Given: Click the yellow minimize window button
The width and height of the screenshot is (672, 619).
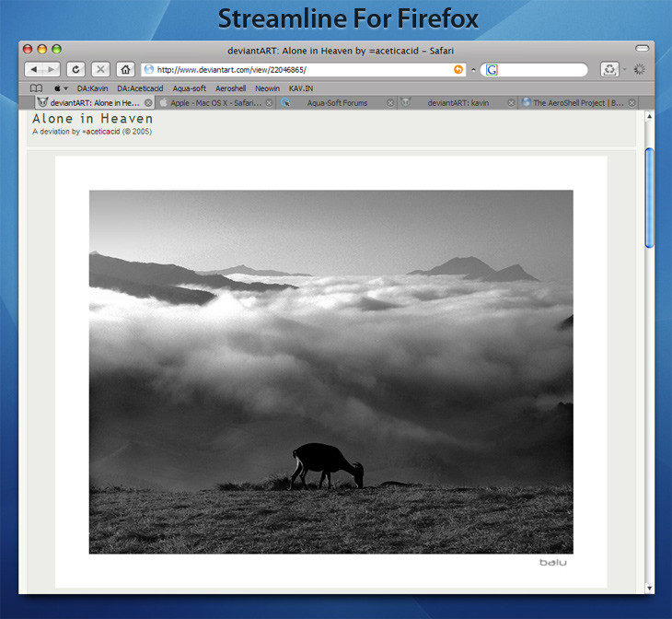Looking at the screenshot, I should point(42,49).
